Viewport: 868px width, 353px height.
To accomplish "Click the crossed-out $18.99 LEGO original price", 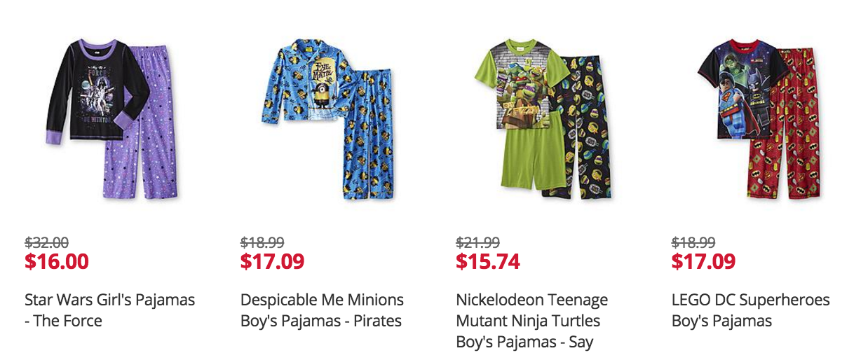I will click(693, 242).
